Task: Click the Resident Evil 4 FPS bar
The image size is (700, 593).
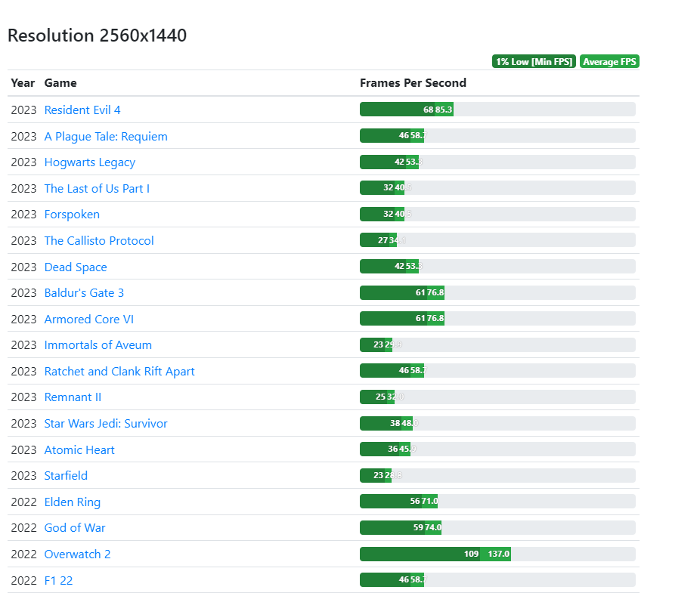Action: coord(497,110)
